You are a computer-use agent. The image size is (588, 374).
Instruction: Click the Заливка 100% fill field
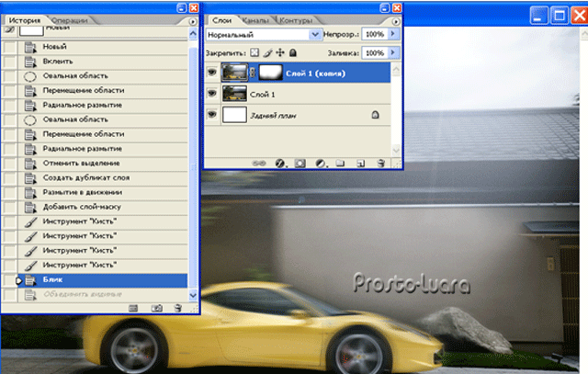tap(375, 52)
